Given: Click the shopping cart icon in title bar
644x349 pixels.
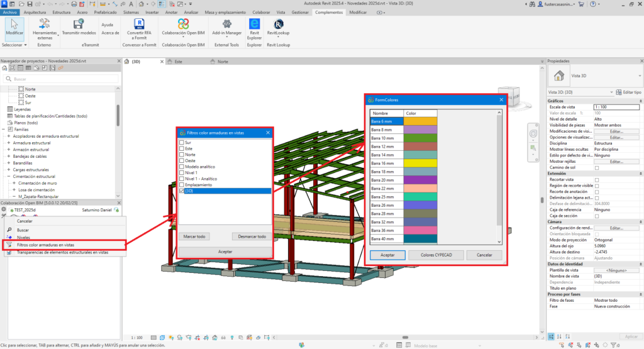Looking at the screenshot, I should [x=581, y=4].
